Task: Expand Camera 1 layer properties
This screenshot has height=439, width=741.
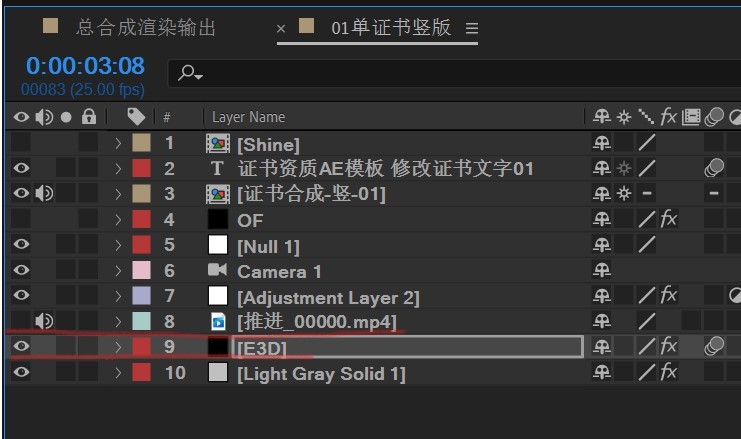Action: click(118, 271)
